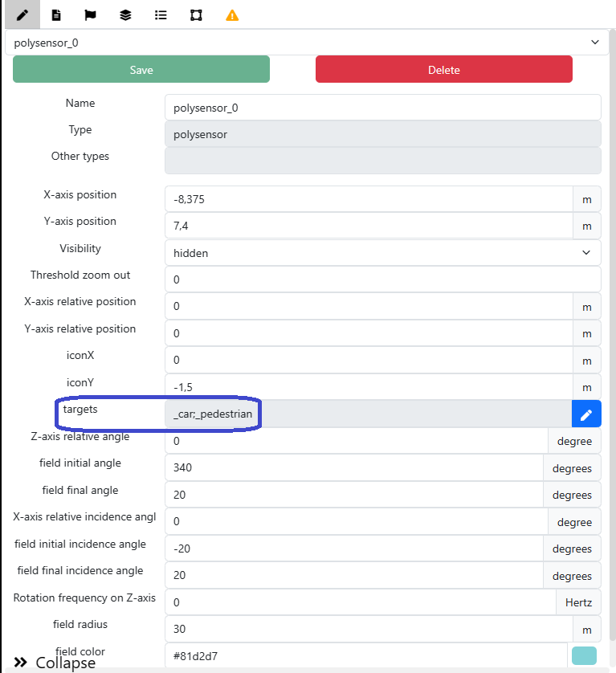This screenshot has width=616, height=673.
Task: Click the Other types field
Action: (x=383, y=161)
